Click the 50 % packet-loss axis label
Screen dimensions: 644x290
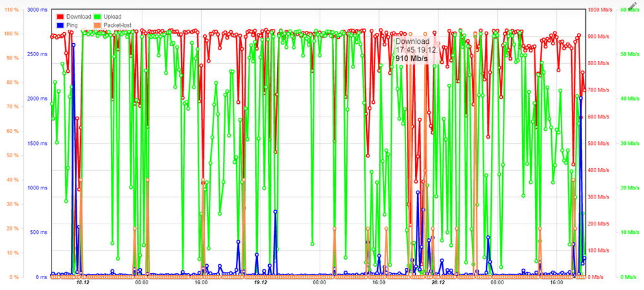(x=13, y=155)
